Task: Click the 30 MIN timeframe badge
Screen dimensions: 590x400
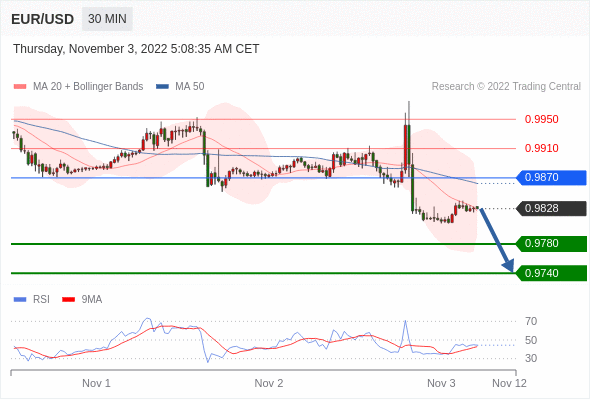Action: click(x=107, y=19)
